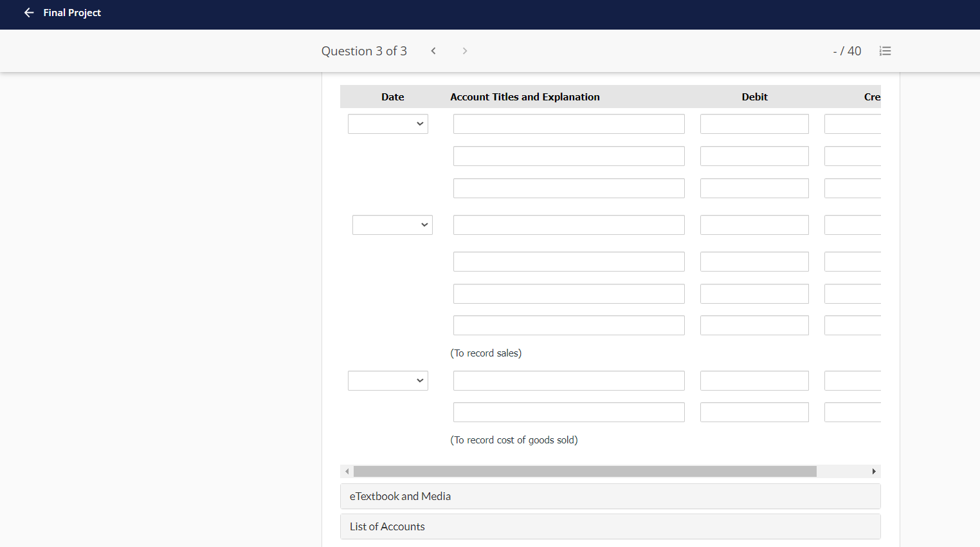Expand the List of Accounts section
Viewport: 980px width, 547px height.
point(610,526)
